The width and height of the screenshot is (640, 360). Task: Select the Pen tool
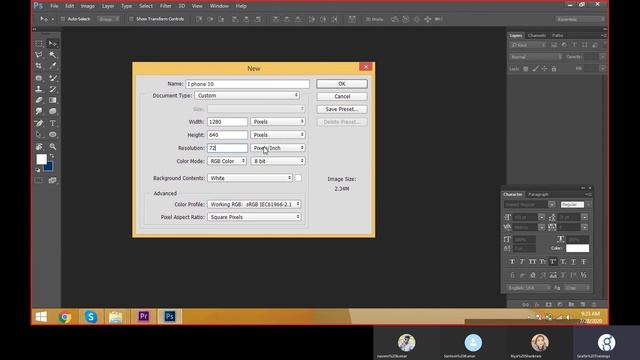point(39,123)
